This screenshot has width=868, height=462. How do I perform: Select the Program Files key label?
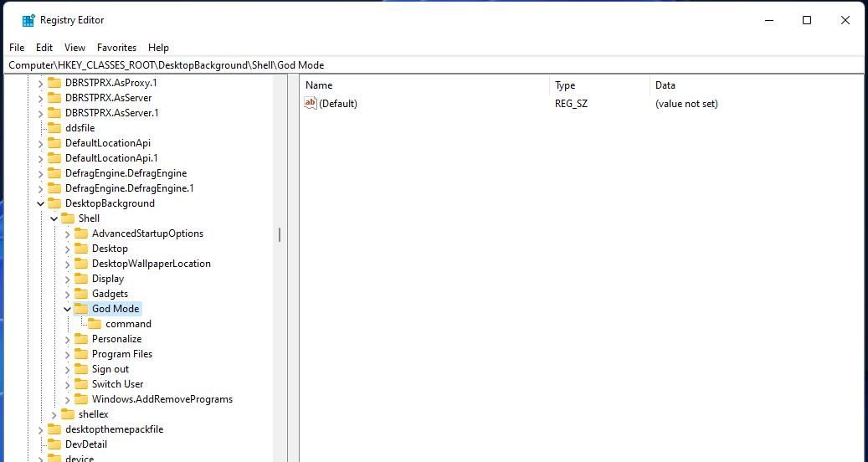tap(121, 353)
